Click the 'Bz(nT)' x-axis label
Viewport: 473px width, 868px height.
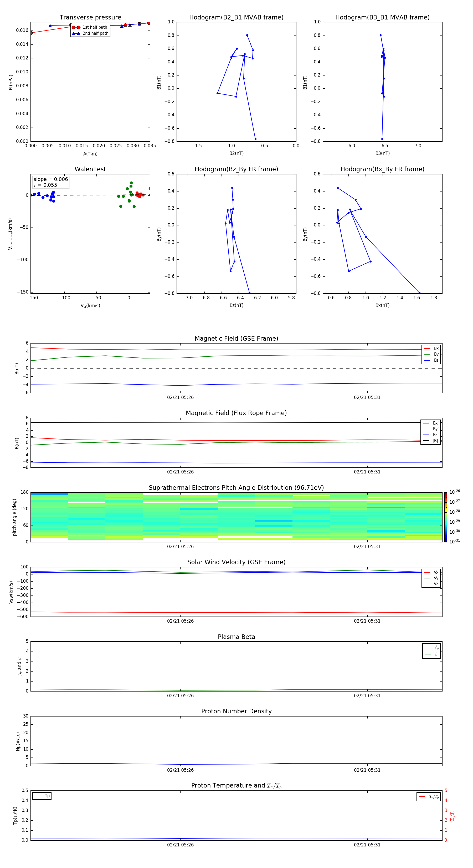tap(236, 305)
